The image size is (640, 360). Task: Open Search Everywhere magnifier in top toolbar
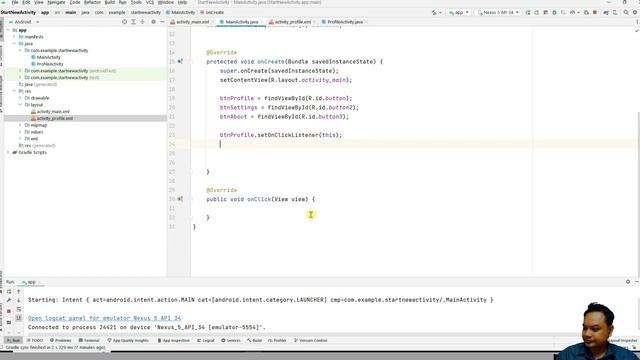tap(626, 13)
